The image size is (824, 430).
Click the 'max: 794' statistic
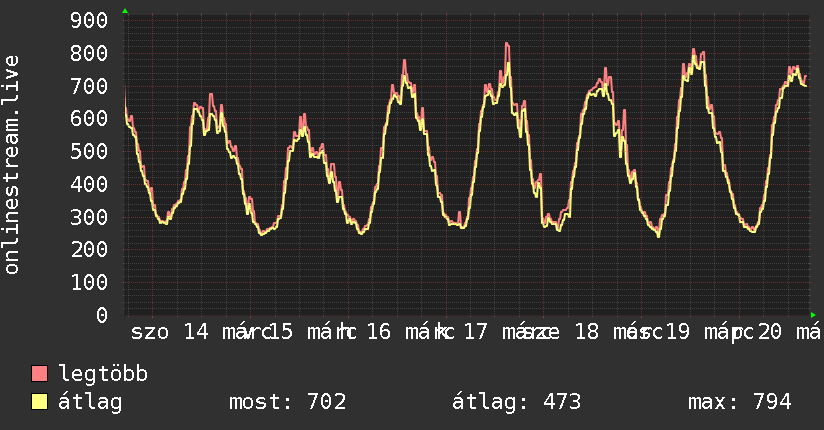pyautogui.click(x=740, y=402)
